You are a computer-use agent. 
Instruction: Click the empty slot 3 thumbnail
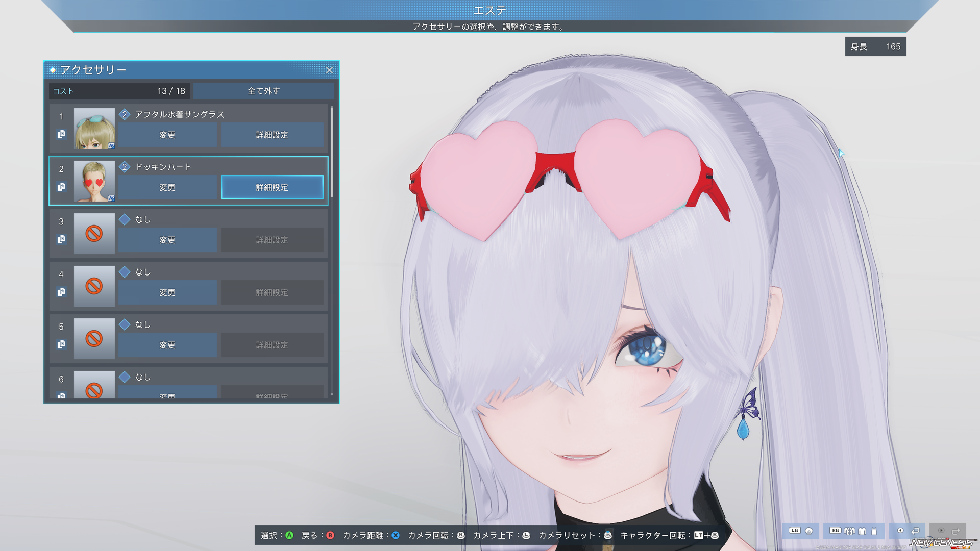94,233
